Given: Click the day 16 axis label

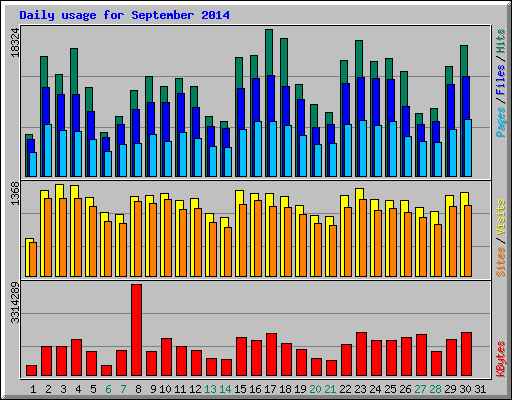Looking at the screenshot, I should click(x=255, y=389).
